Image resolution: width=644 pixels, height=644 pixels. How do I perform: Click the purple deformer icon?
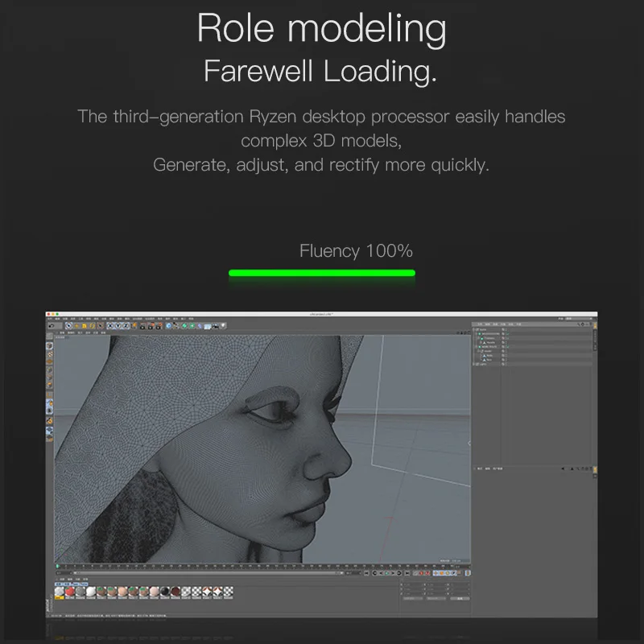coord(200,326)
